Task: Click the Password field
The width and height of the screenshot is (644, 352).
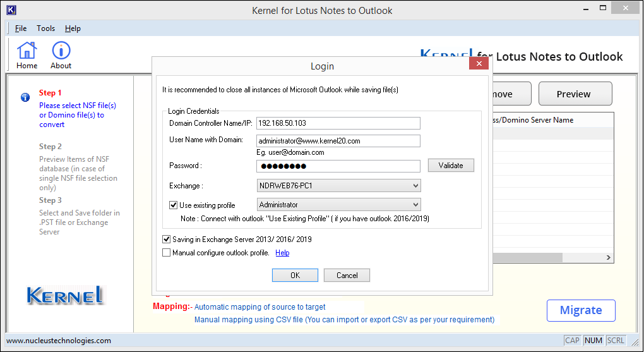Action: [338, 166]
